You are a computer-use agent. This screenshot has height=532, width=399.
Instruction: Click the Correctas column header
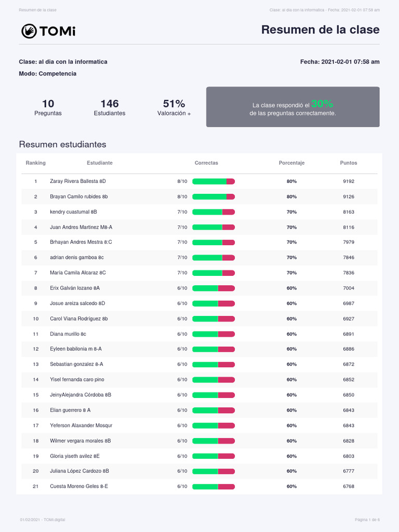pyautogui.click(x=206, y=163)
